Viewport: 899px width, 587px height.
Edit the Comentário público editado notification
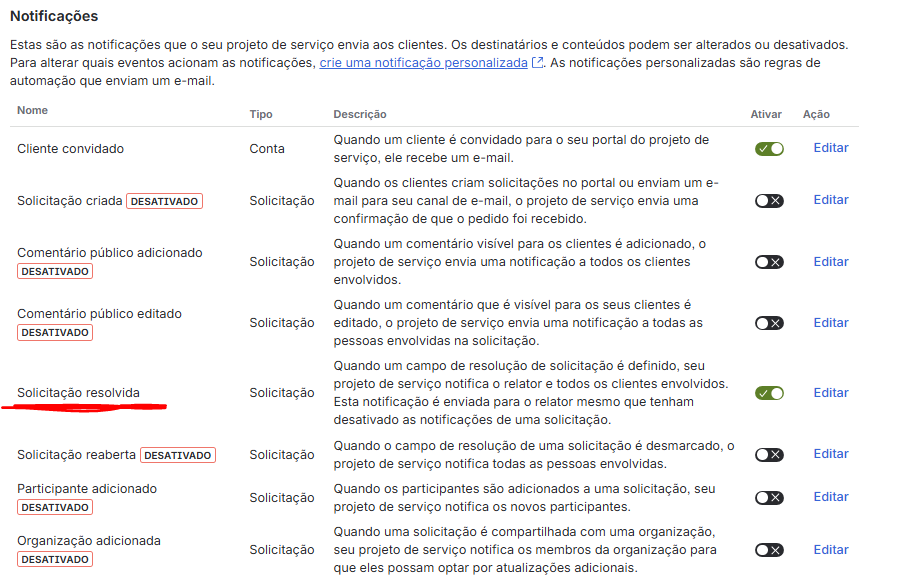(x=830, y=323)
